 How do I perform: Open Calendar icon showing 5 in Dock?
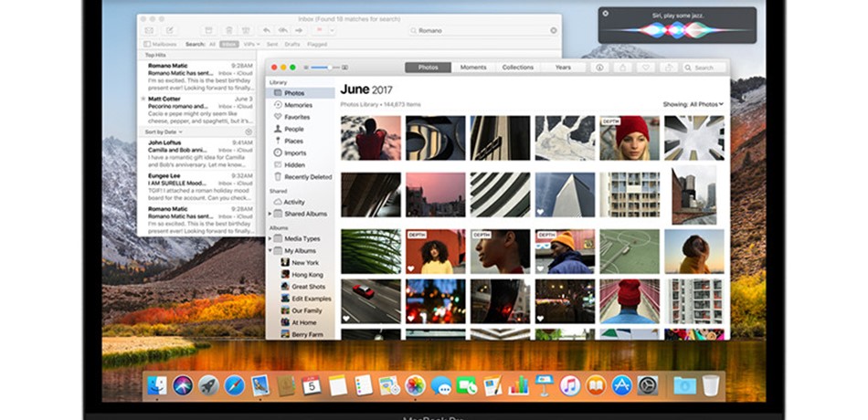(x=312, y=385)
